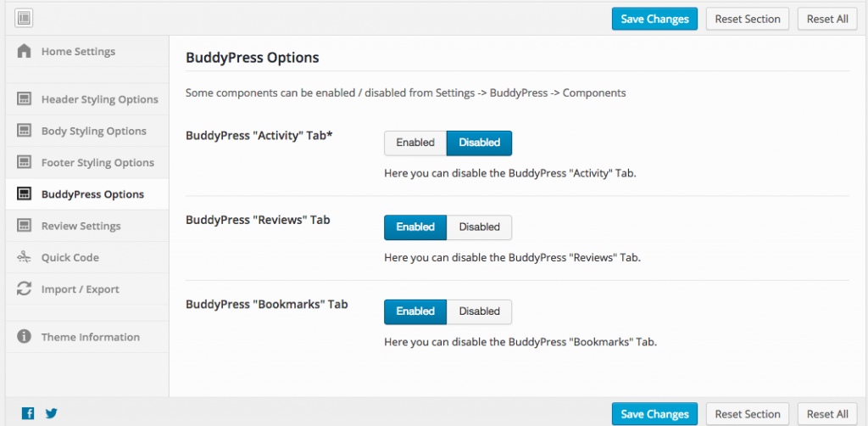Click the BuddyPress Options sidebar icon

[x=24, y=193]
